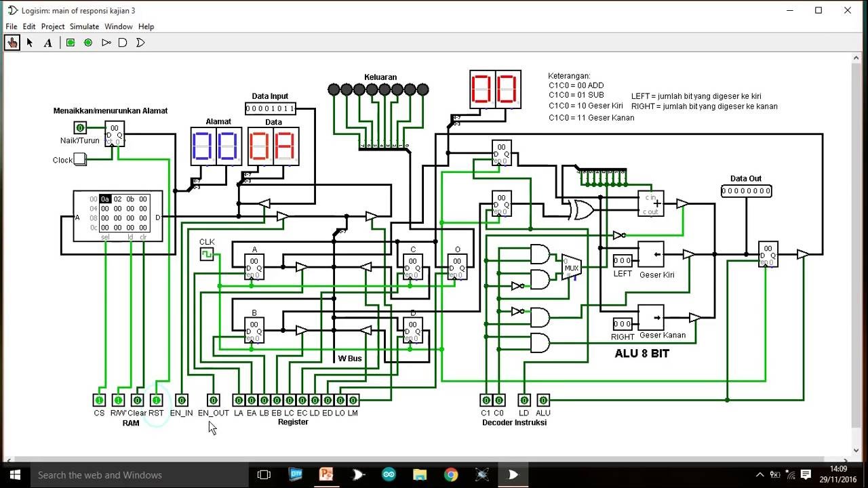Toggle the EN_IN input pin

(x=181, y=400)
